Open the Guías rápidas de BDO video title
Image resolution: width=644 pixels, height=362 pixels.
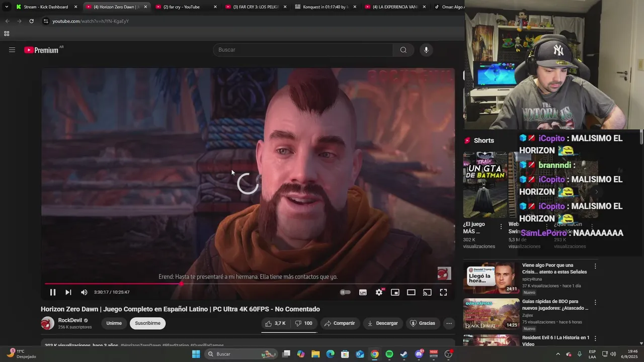coord(555,305)
